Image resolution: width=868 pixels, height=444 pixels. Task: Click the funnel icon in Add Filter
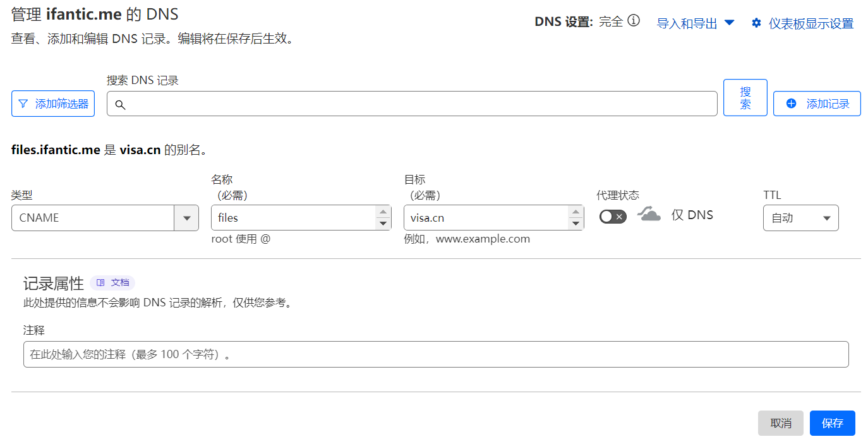pos(23,104)
